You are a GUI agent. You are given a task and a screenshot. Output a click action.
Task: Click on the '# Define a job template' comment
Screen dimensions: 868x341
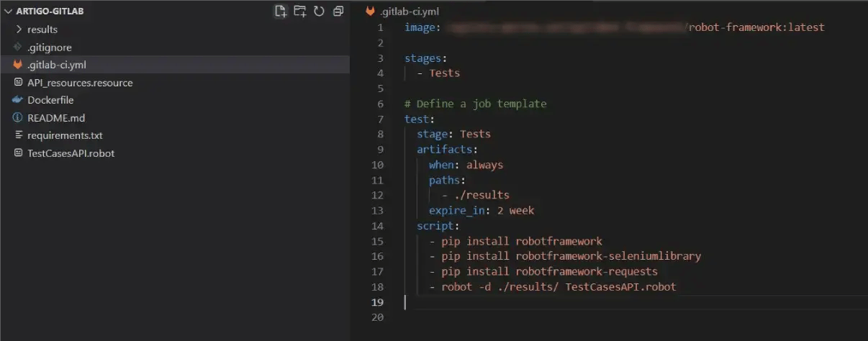click(x=475, y=104)
